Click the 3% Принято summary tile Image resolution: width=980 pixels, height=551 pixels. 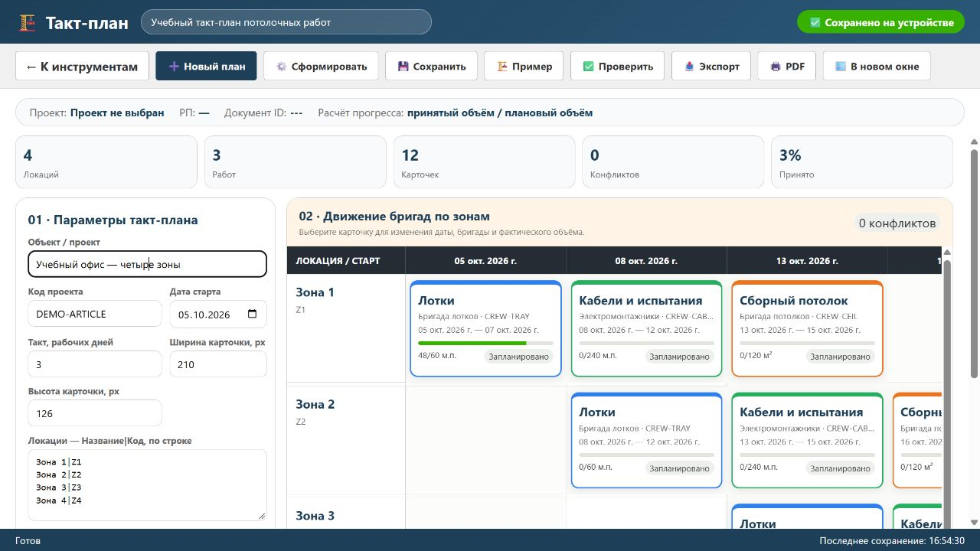(x=862, y=162)
